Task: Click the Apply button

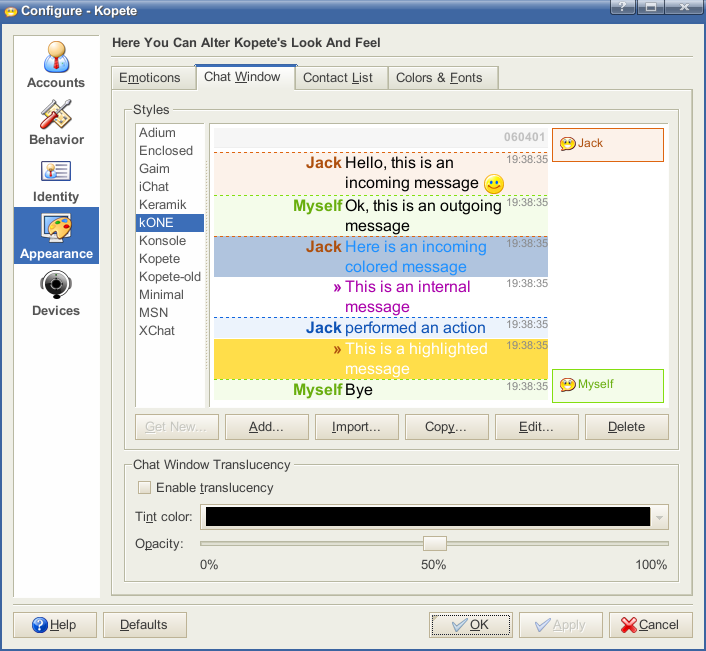Action: click(x=561, y=625)
